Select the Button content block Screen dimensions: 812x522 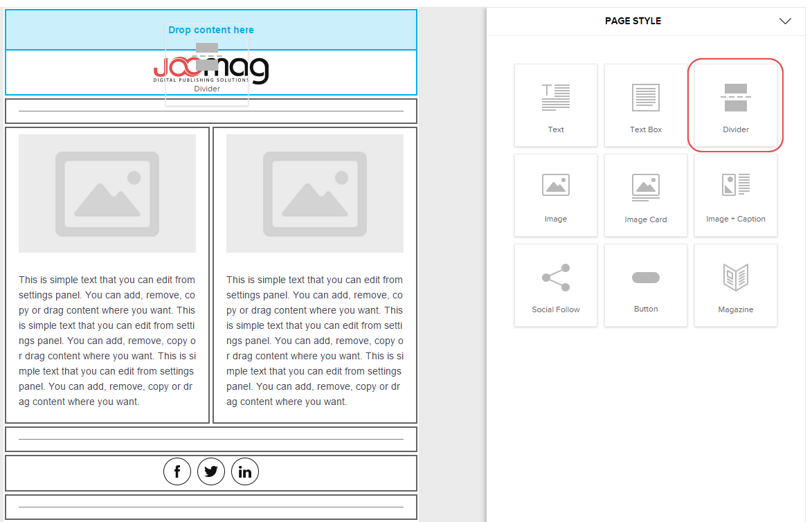pos(645,285)
